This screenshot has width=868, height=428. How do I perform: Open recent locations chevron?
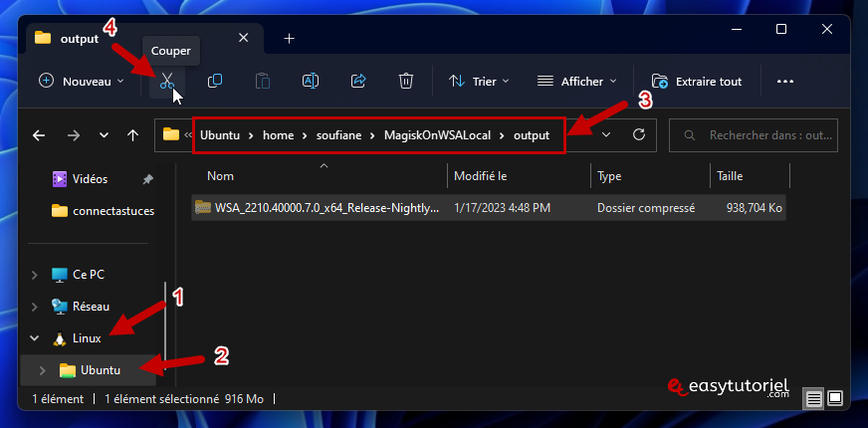click(104, 135)
